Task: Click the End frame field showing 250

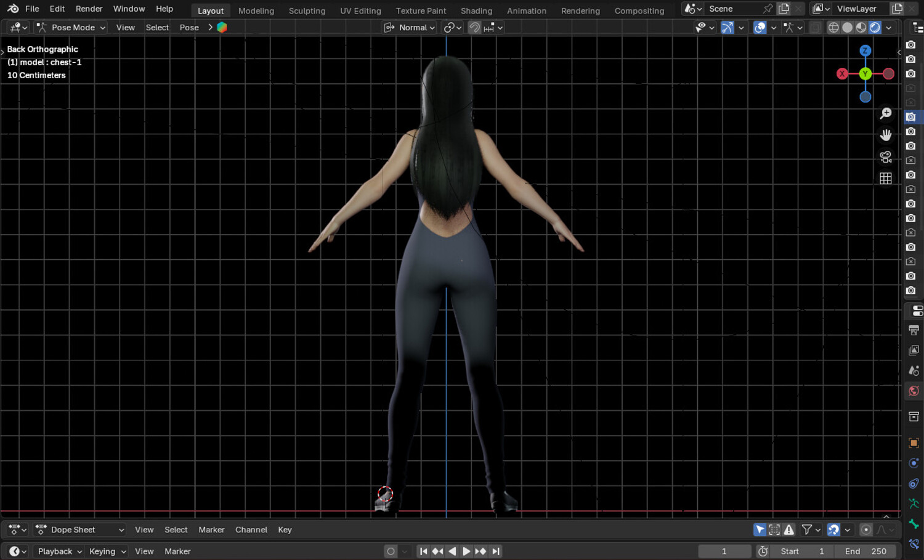Action: coord(865,551)
